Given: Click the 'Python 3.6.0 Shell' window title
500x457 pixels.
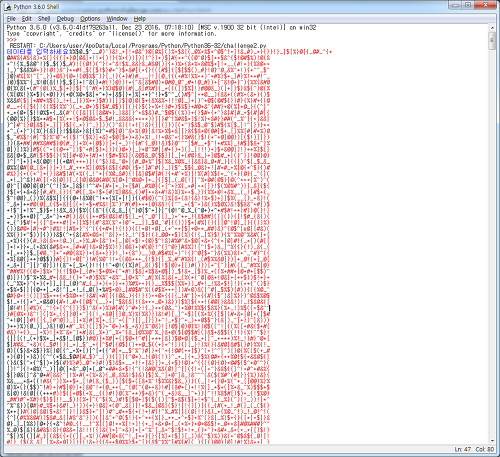Looking at the screenshot, I should point(36,7).
